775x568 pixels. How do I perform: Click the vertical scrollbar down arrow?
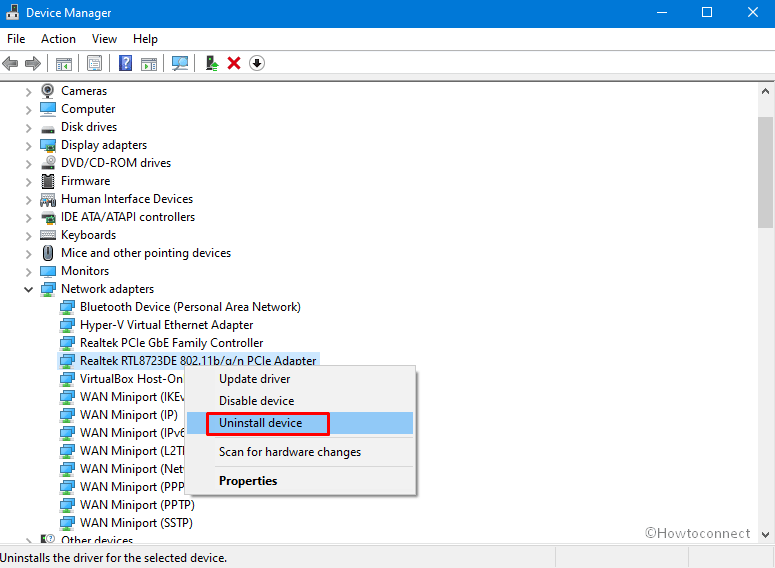tap(765, 534)
